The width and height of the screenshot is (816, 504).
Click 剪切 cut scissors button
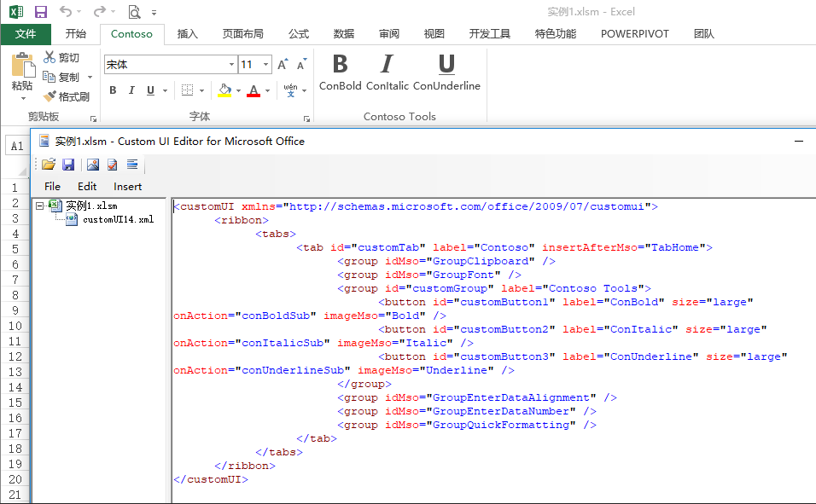coord(61,57)
